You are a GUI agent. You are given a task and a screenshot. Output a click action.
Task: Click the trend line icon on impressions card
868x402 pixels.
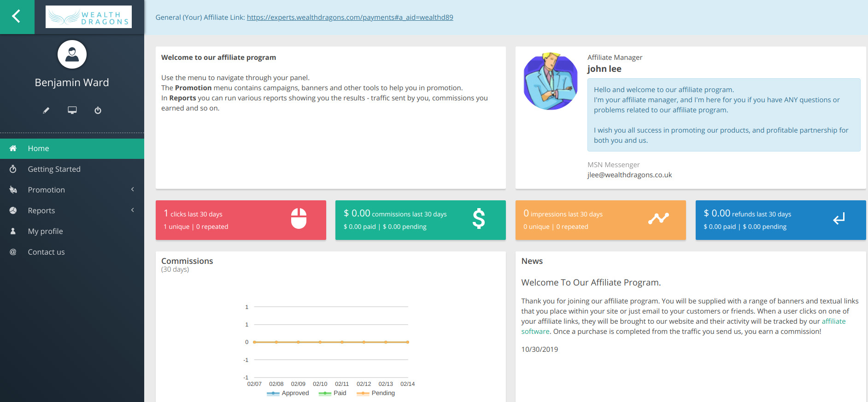pos(658,218)
